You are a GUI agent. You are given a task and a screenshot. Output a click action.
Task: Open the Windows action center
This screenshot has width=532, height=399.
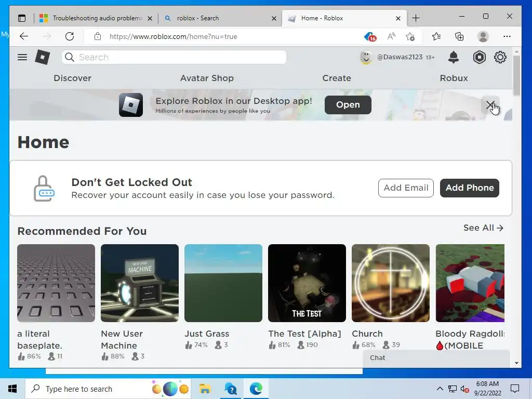pyautogui.click(x=515, y=389)
